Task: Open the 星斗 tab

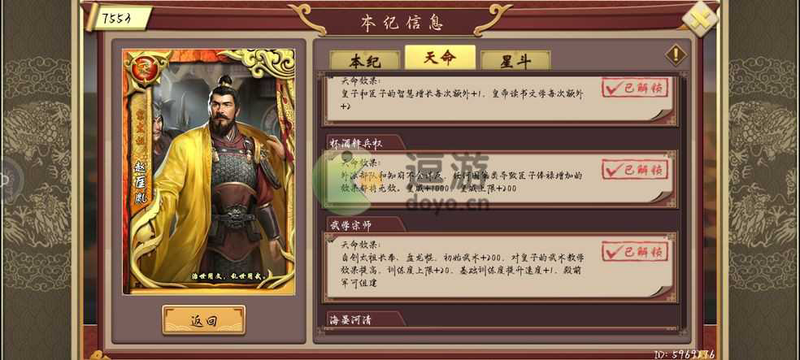Action: point(515,60)
